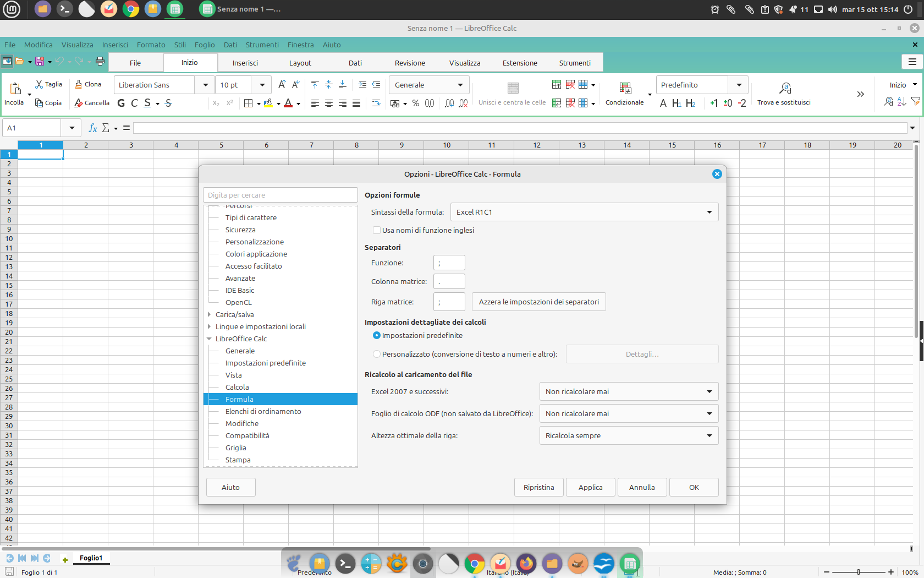Click the Applica button
The image size is (924, 578).
[x=591, y=487]
